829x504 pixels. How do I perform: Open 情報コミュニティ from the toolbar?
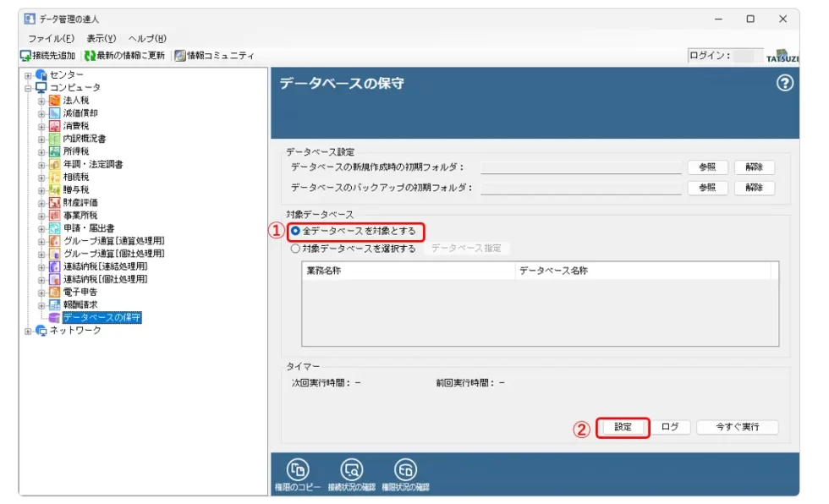click(214, 56)
